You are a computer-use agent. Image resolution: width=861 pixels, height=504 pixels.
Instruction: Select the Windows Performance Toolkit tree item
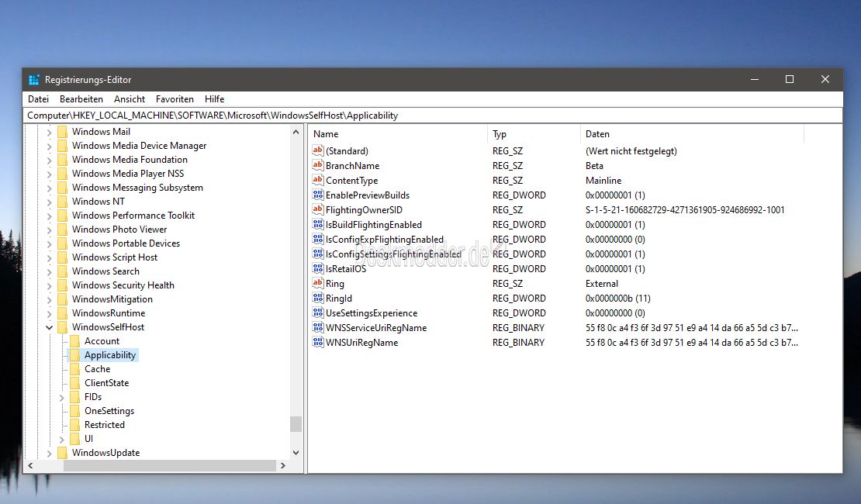(133, 216)
